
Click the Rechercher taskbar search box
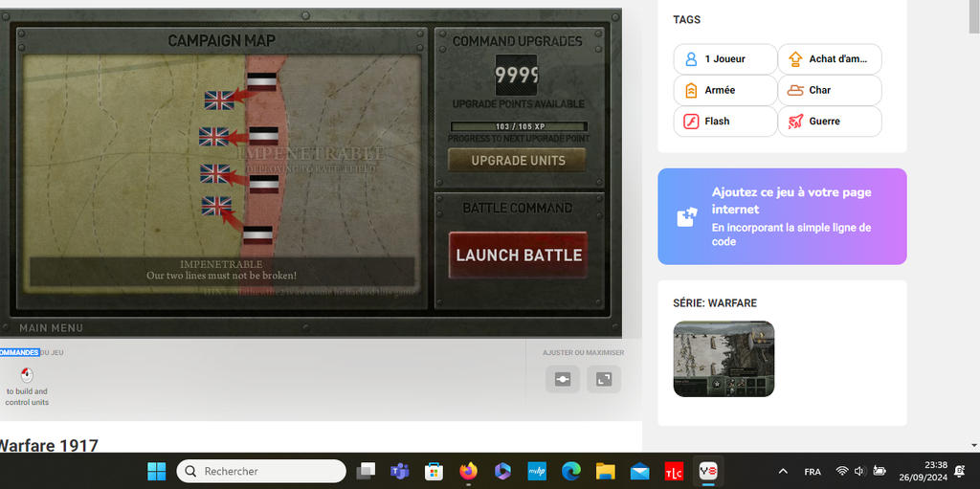click(261, 471)
